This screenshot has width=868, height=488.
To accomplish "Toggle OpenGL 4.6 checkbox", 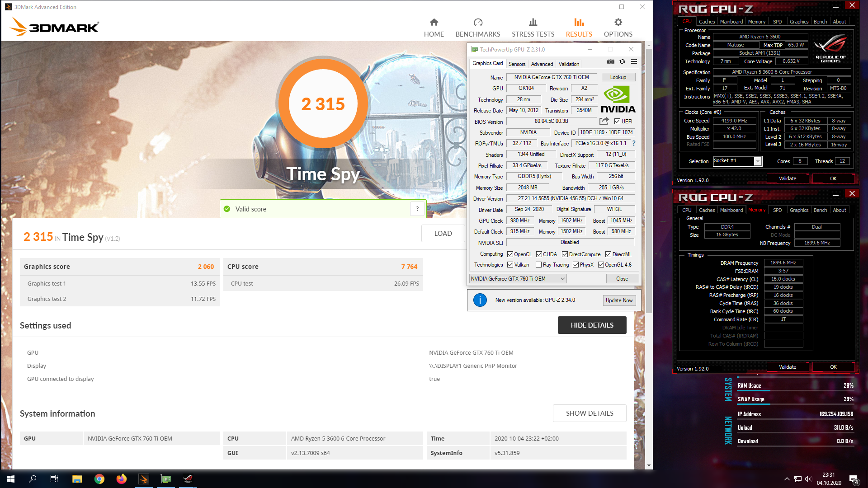I will click(x=601, y=265).
